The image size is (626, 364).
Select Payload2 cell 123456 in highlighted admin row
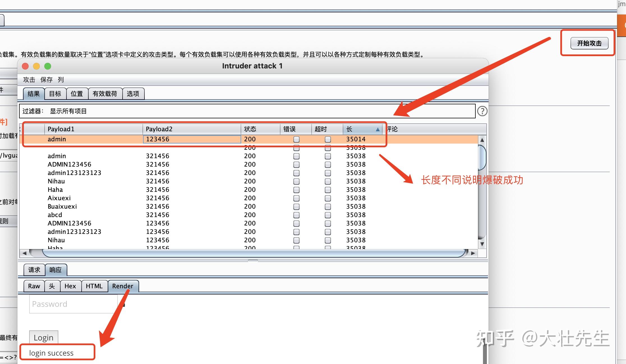pos(192,139)
